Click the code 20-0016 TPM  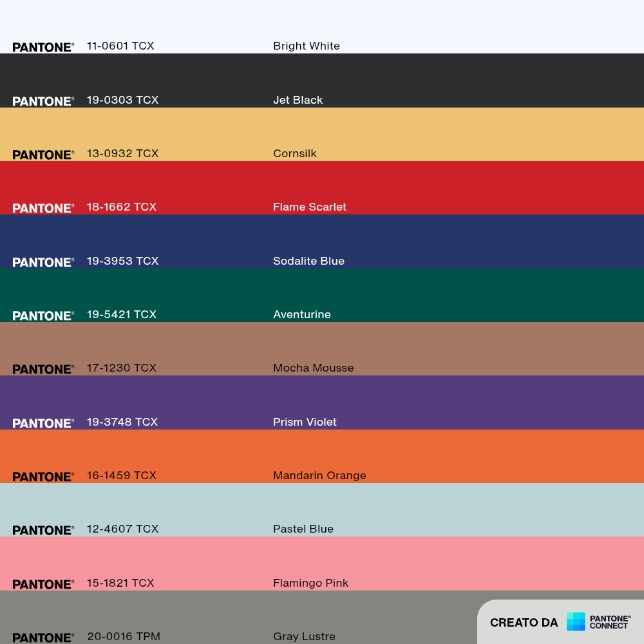[124, 637]
